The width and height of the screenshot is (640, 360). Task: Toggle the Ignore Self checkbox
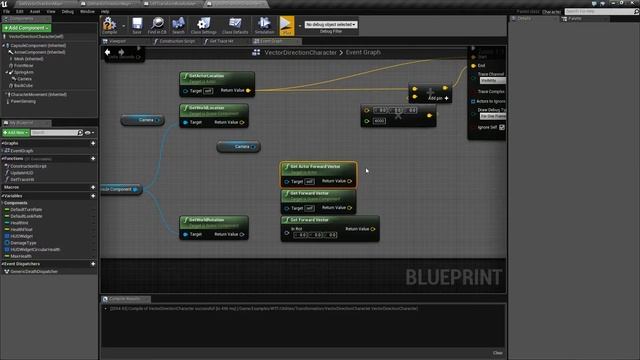click(502, 127)
